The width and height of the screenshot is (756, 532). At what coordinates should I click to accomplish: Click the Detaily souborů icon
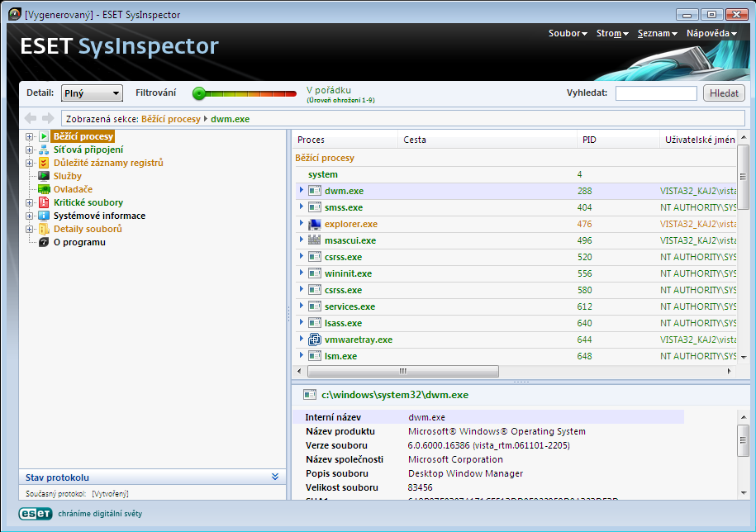tap(44, 229)
